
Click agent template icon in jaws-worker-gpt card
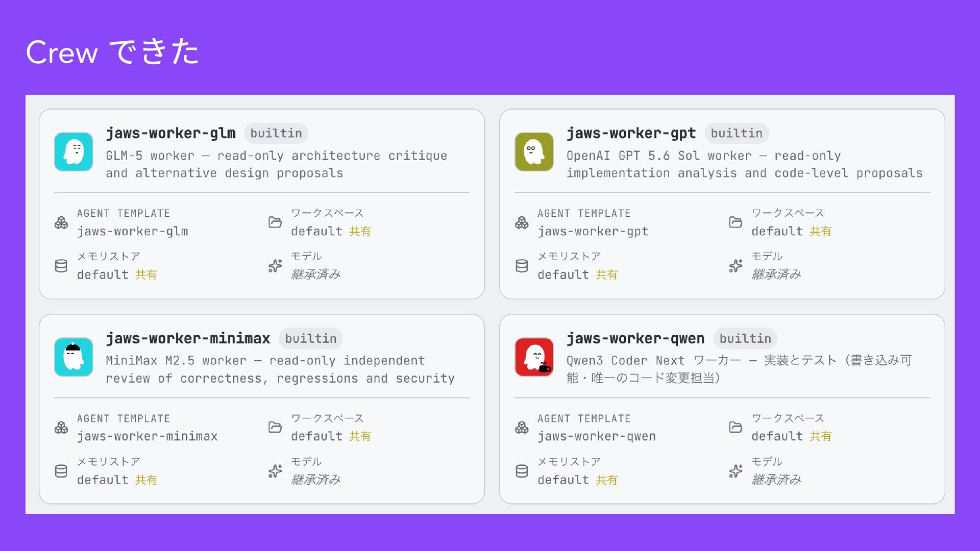[x=522, y=222]
